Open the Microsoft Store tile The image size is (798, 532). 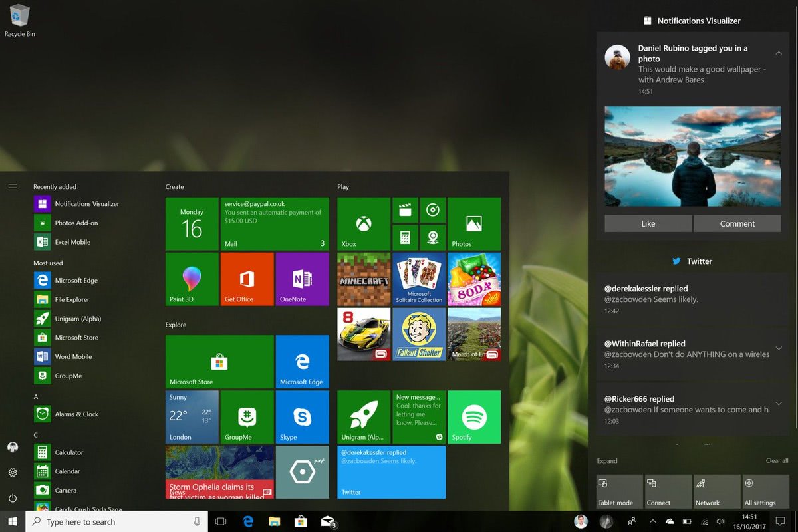pos(219,361)
